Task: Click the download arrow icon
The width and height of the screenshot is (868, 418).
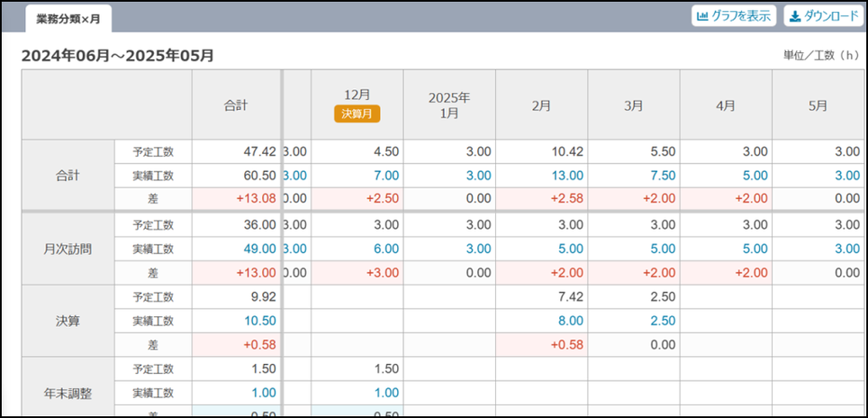Action: (x=795, y=16)
